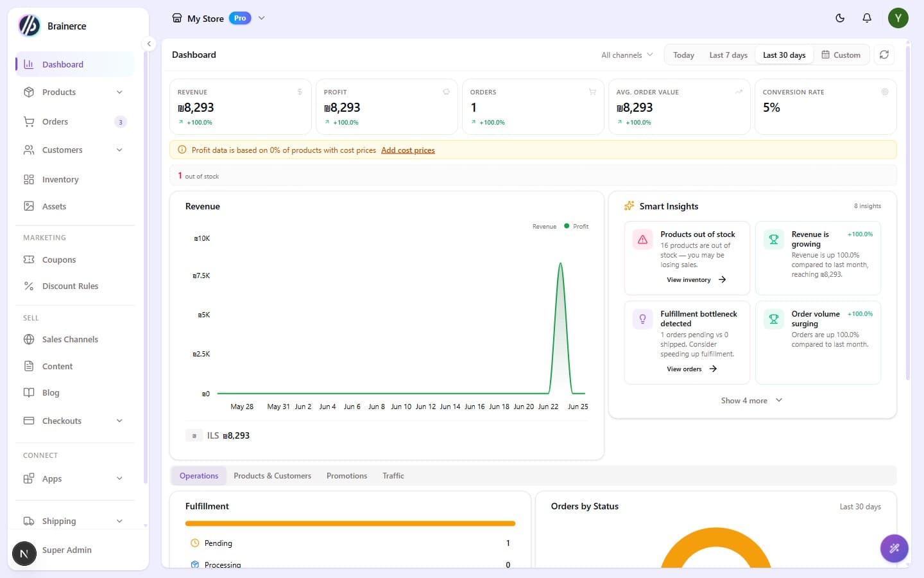Click the Checkouts card icon
Image resolution: width=924 pixels, height=578 pixels.
coord(29,421)
